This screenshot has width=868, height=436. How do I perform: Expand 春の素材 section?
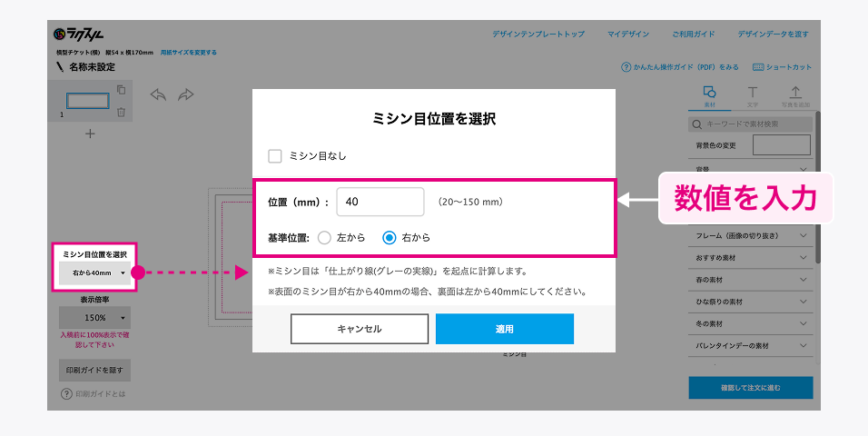[751, 280]
